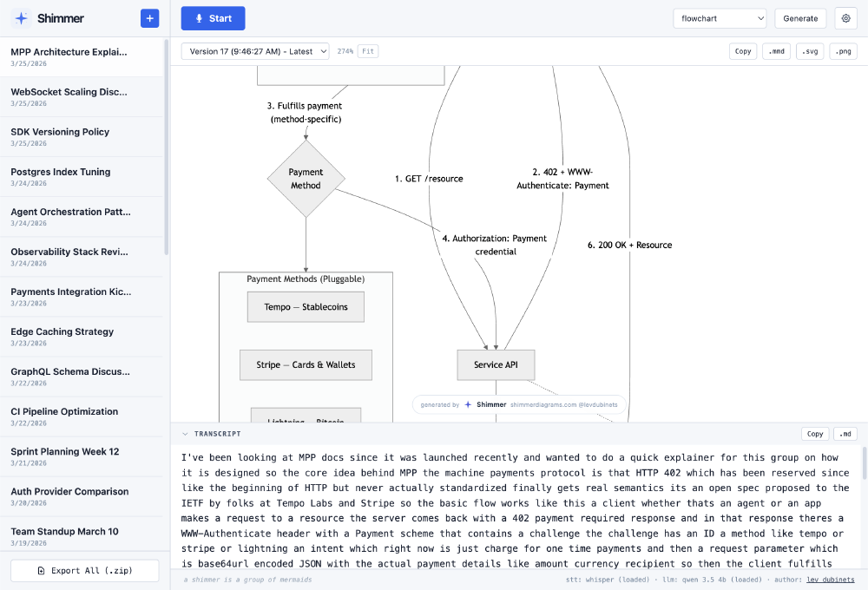Copy the diagram using the Copy button
868x590 pixels.
click(743, 51)
